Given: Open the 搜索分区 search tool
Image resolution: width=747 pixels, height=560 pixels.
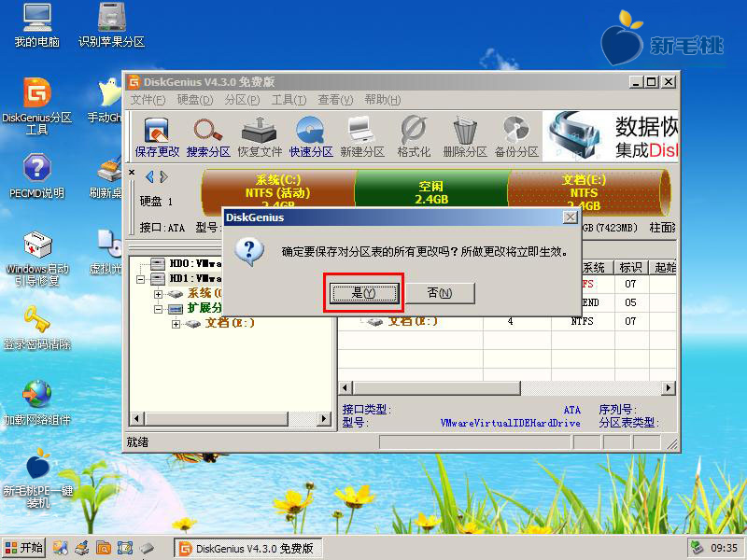Looking at the screenshot, I should point(208,136).
